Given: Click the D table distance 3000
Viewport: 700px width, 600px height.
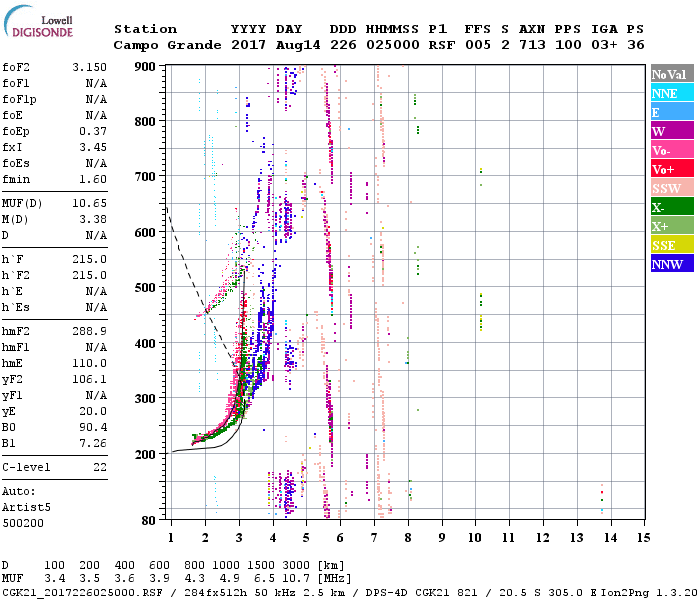Looking at the screenshot, I should coord(296,565).
